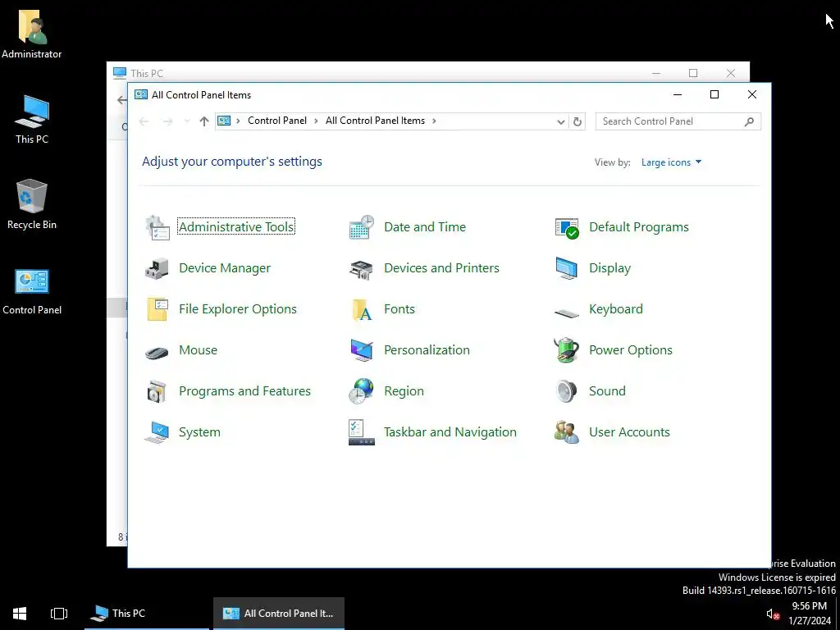Image resolution: width=840 pixels, height=630 pixels.
Task: Select the This PC desktop icon
Action: coord(32,119)
